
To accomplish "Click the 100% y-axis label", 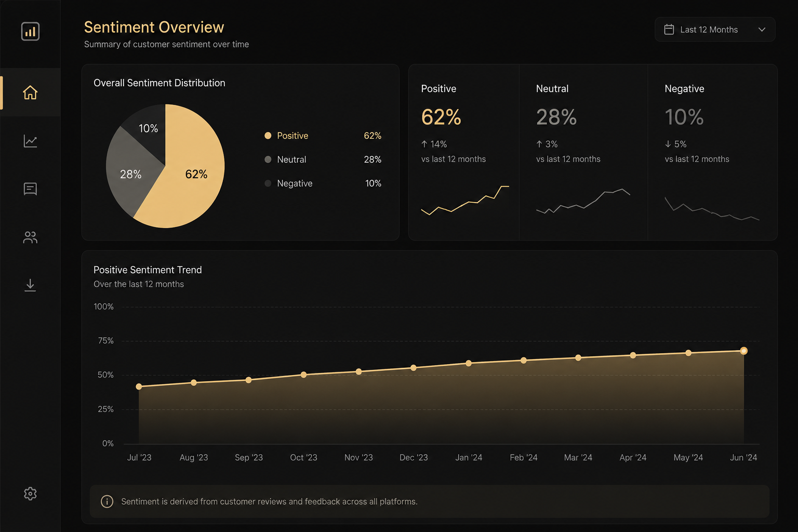I will point(103,307).
